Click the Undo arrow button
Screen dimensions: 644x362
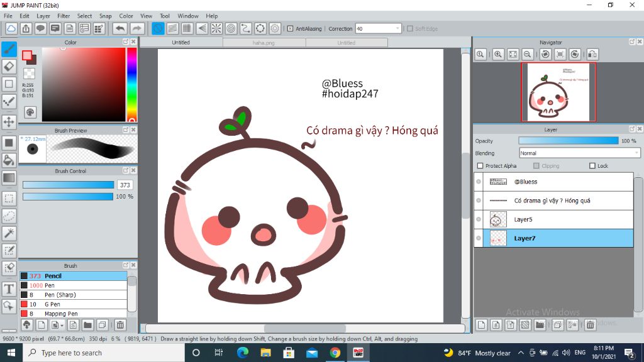(x=120, y=28)
